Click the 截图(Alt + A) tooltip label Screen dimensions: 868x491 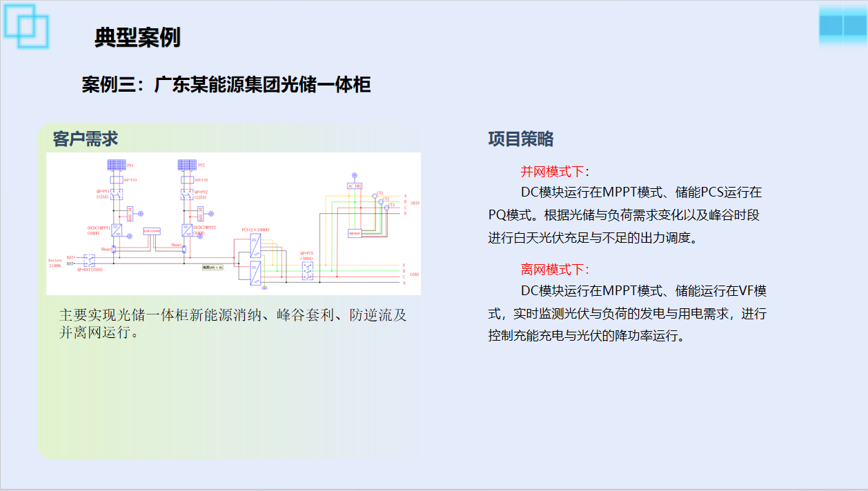tap(213, 267)
